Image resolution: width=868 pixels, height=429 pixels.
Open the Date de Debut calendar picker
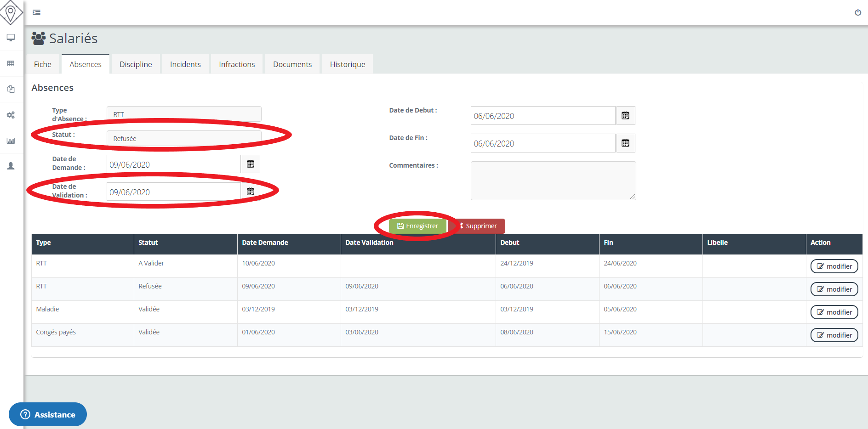point(625,116)
